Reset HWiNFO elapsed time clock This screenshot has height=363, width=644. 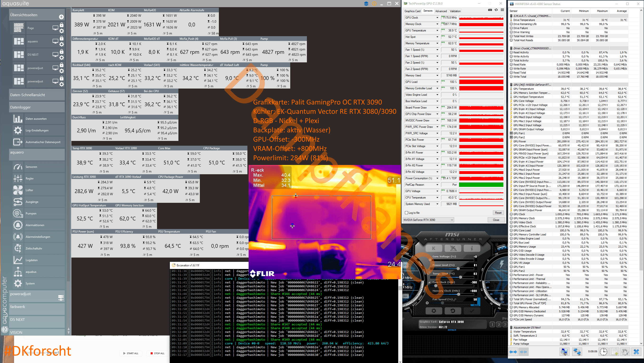click(x=604, y=352)
